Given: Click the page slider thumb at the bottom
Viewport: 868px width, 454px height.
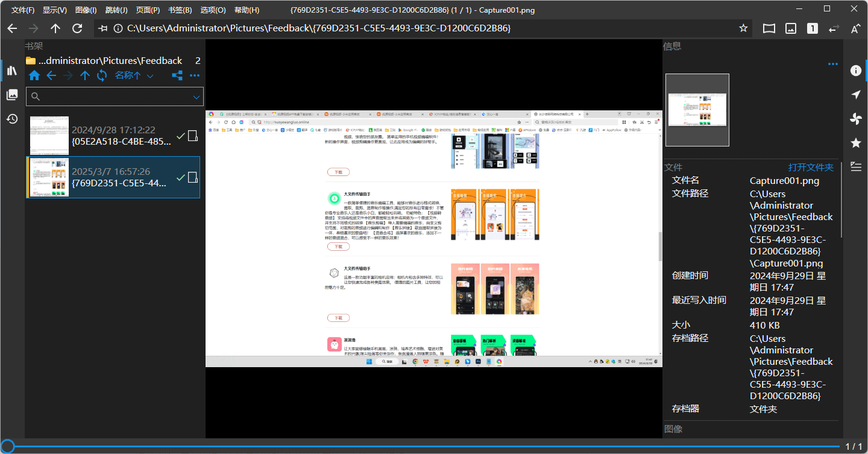Looking at the screenshot, I should coord(7,446).
